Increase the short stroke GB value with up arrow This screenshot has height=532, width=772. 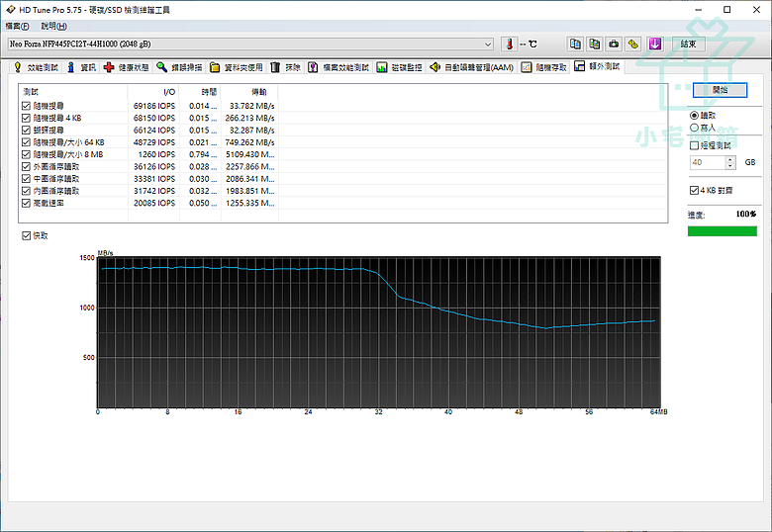(730, 159)
